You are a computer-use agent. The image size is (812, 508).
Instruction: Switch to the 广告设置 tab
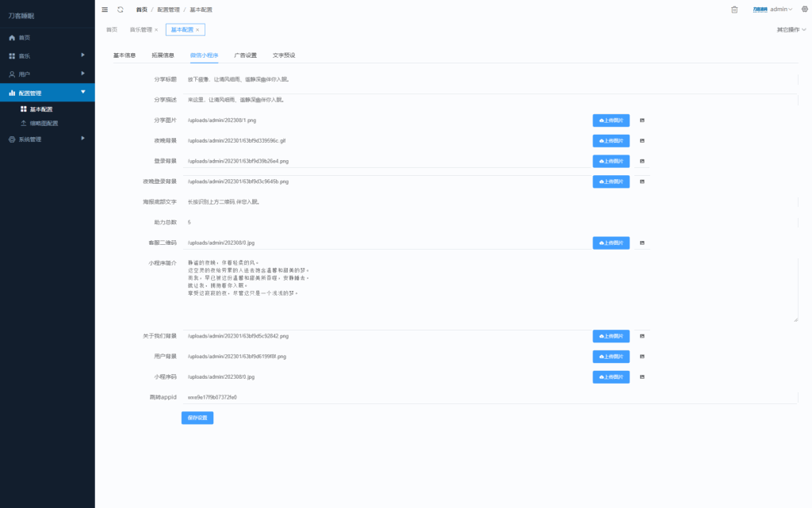[x=245, y=55]
